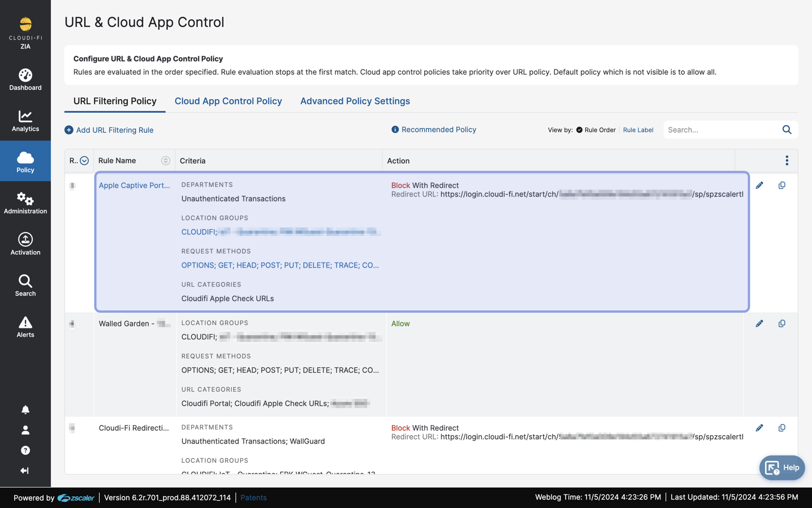The width and height of the screenshot is (812, 508).
Task: Open the rule order sort dropdown
Action: [83, 160]
